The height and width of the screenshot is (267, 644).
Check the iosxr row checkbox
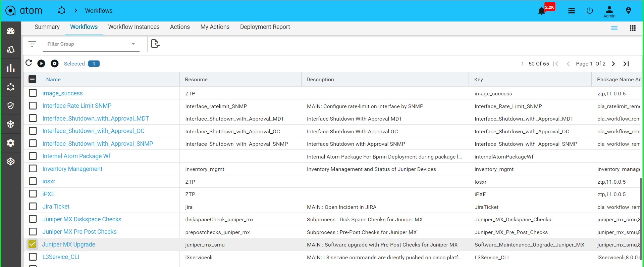coord(33,181)
